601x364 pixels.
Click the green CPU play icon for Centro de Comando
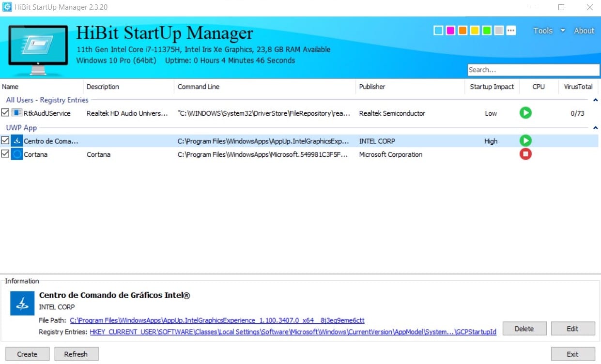coord(525,141)
